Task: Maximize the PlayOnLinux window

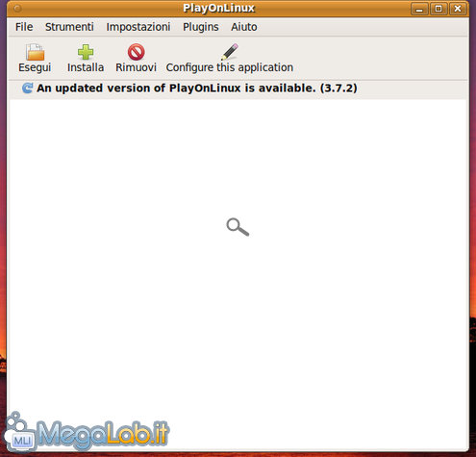Action: pos(438,9)
